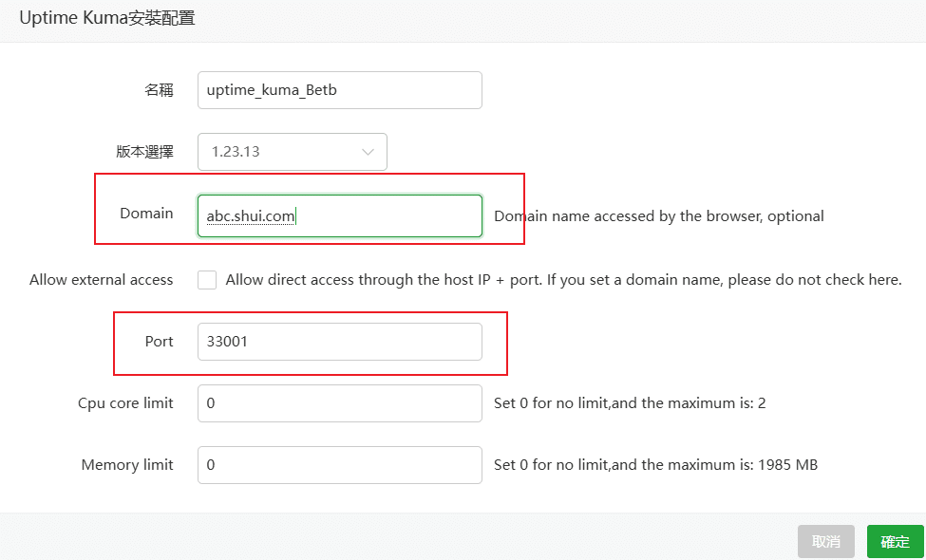Click the Domain label text
The width and height of the screenshot is (926, 560).
[x=145, y=214]
